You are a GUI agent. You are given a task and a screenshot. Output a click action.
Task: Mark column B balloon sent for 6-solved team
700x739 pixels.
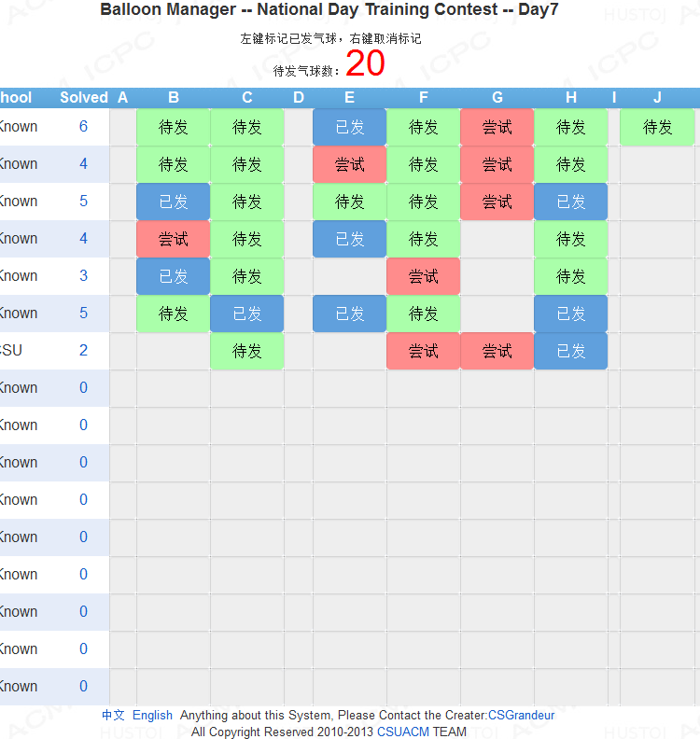point(173,127)
